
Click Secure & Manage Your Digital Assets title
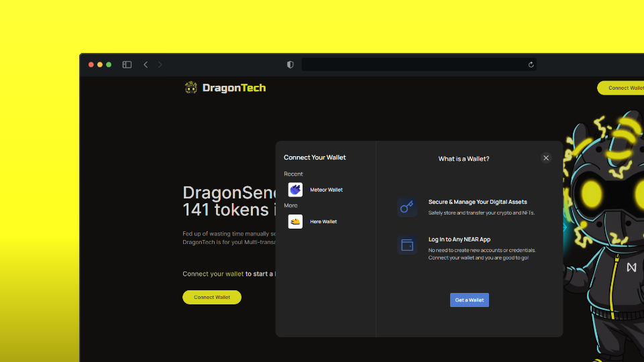(478, 202)
